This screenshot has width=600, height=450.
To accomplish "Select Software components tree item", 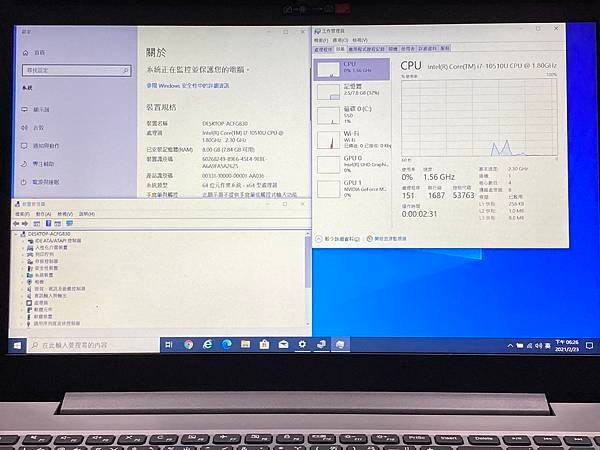I will coord(39,310).
